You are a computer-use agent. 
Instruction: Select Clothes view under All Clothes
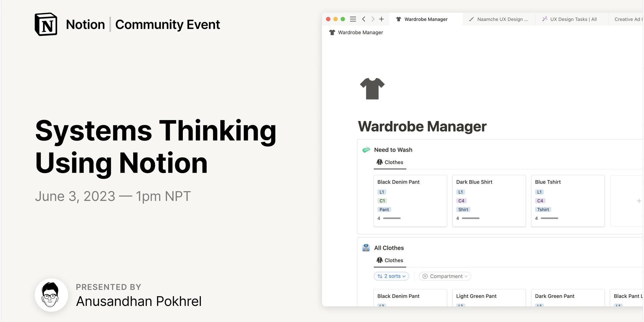[x=390, y=260]
